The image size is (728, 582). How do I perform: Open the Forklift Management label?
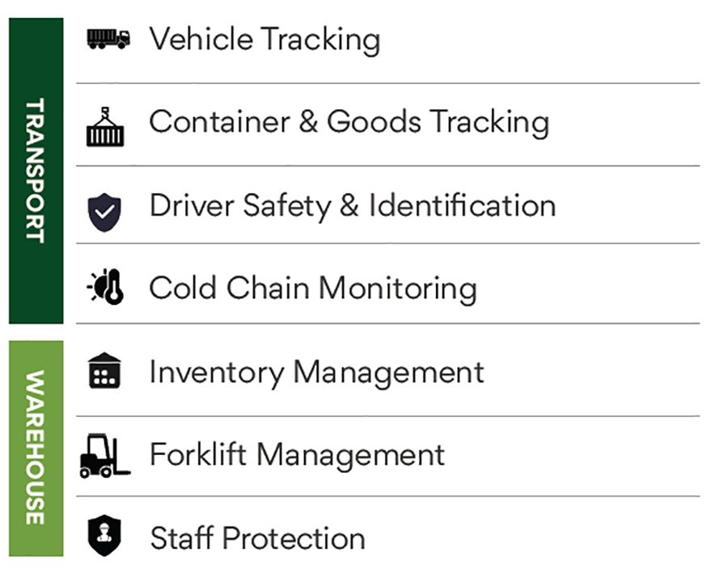click(x=297, y=454)
